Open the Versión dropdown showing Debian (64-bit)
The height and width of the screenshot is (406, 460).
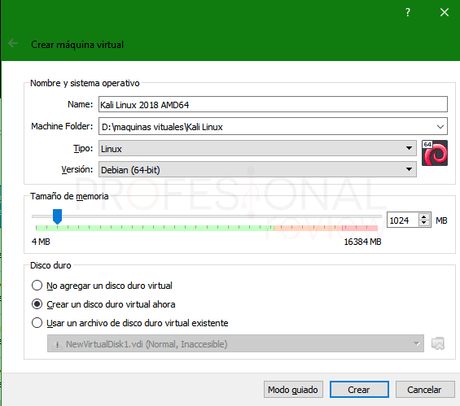click(257, 170)
